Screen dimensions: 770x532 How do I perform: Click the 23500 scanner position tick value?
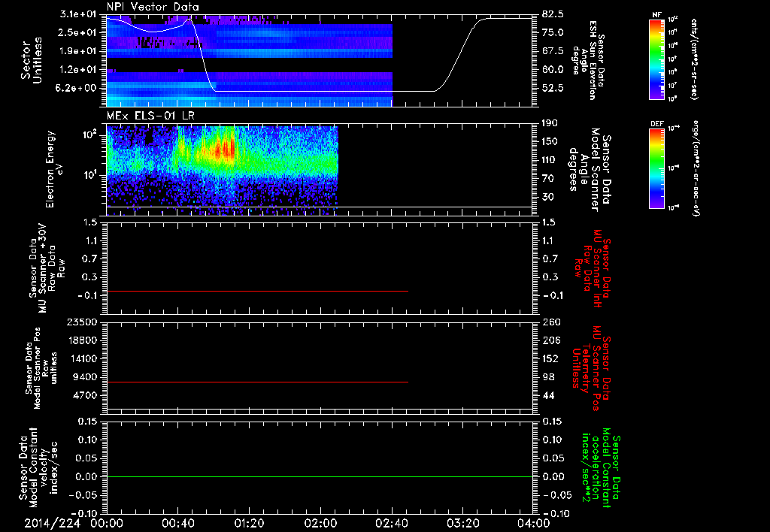(81, 322)
